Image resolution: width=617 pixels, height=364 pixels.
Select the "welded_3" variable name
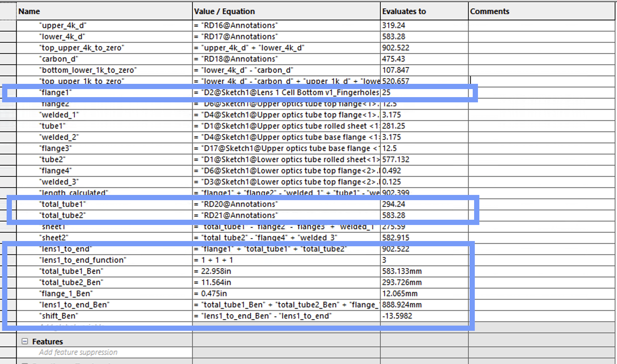pyautogui.click(x=59, y=182)
